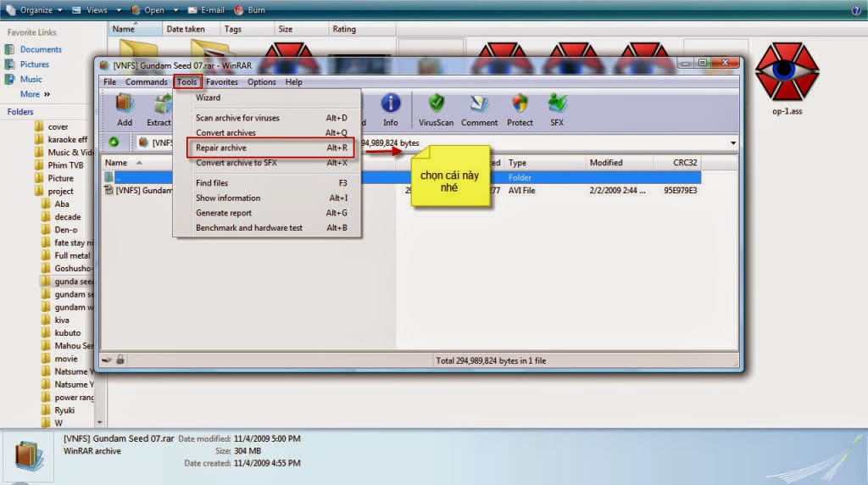
Task: Open the Info toolbar icon
Action: (390, 110)
